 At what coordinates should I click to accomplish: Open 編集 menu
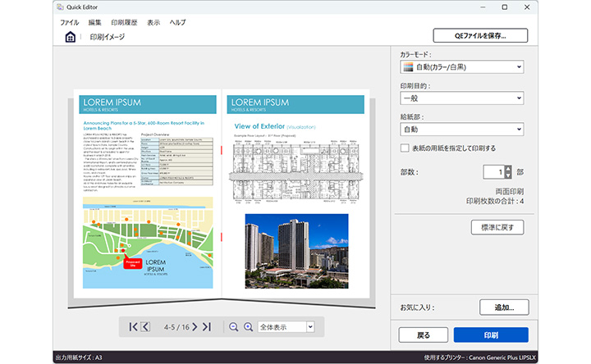94,23
